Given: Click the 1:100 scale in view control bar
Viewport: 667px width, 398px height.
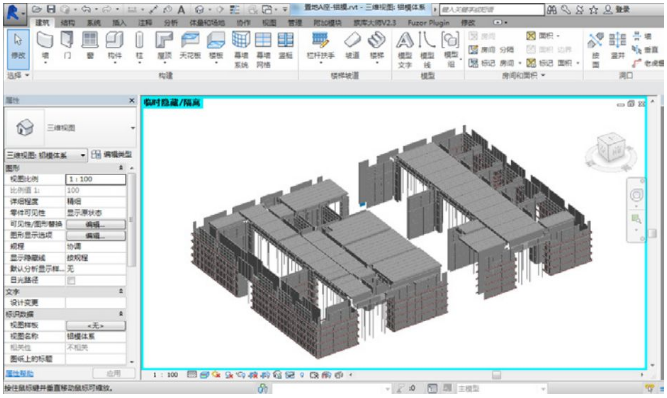Looking at the screenshot, I should tap(165, 375).
